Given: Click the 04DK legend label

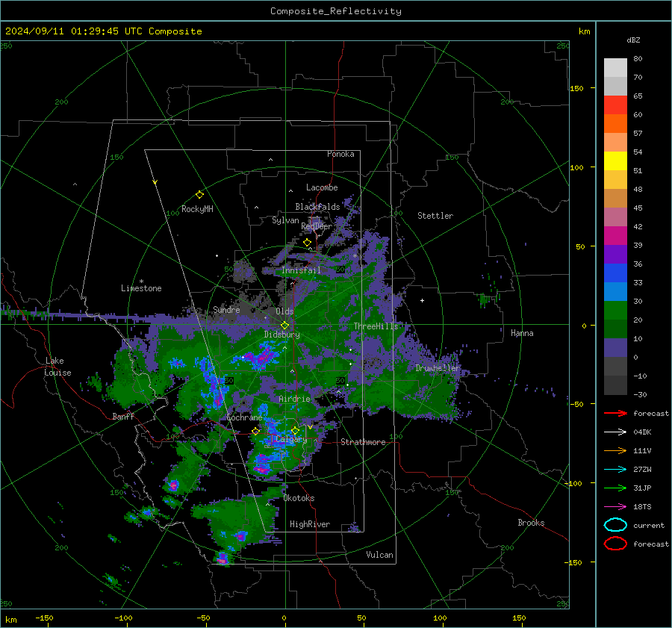Looking at the screenshot, I should (x=642, y=432).
